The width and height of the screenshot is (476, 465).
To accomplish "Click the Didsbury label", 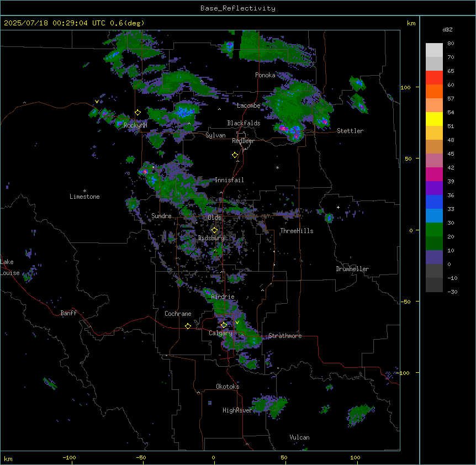I will tap(211, 238).
